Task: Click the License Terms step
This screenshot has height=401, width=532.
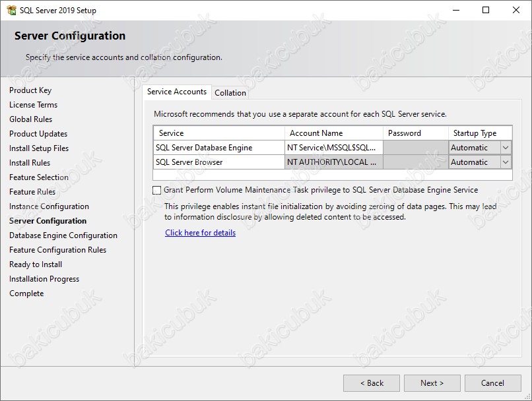Action: [x=33, y=105]
